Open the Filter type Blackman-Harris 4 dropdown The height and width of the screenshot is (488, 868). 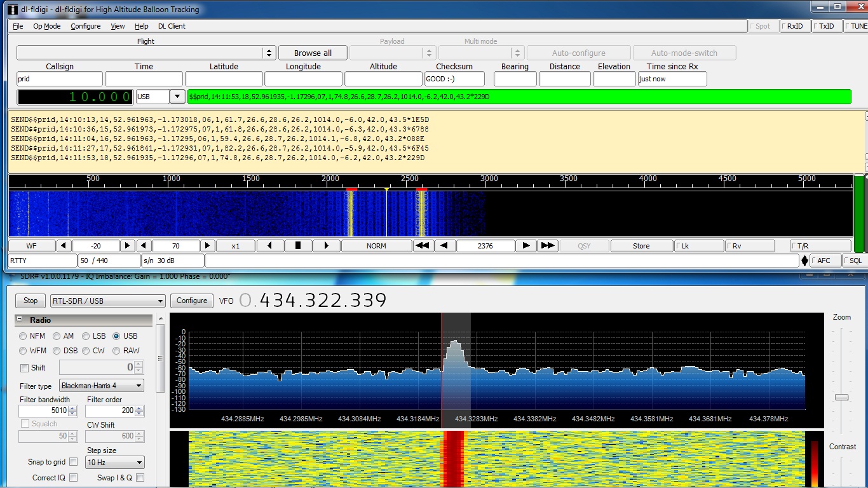102,386
